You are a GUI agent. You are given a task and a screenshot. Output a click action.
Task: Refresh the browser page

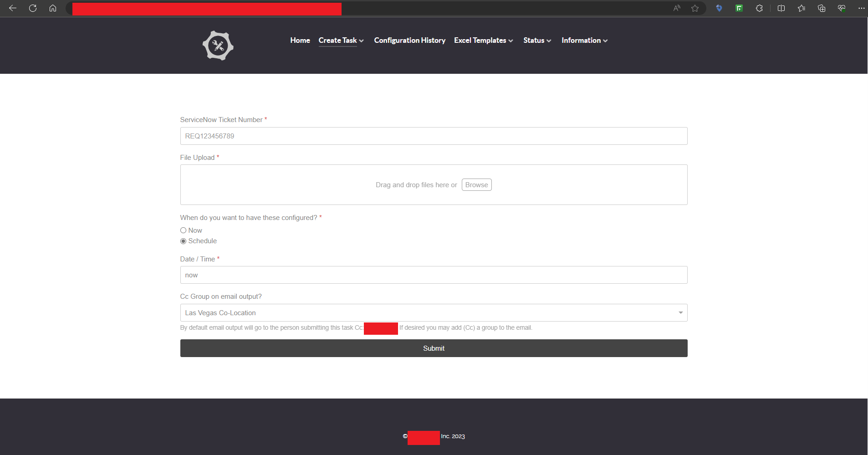pos(33,8)
